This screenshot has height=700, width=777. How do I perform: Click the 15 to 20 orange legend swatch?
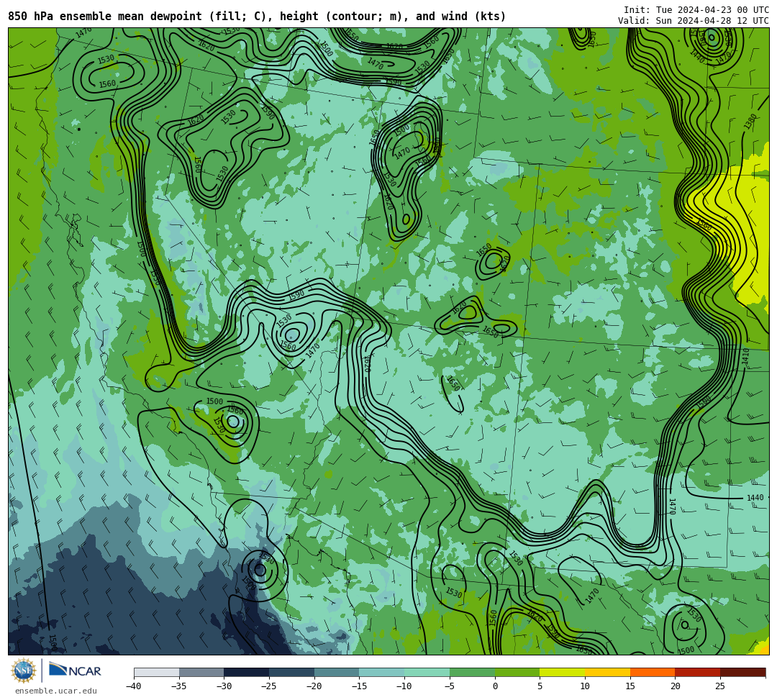pos(653,672)
